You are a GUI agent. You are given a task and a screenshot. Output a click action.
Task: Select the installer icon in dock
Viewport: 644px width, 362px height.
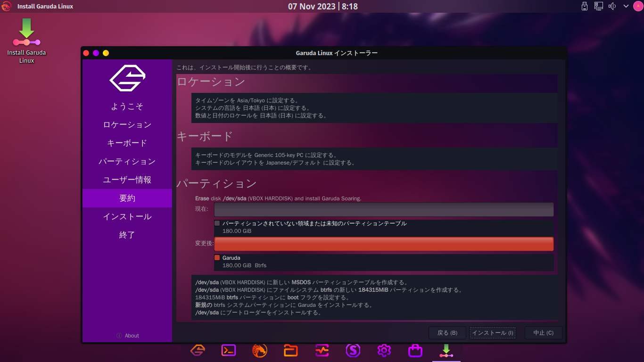click(446, 350)
